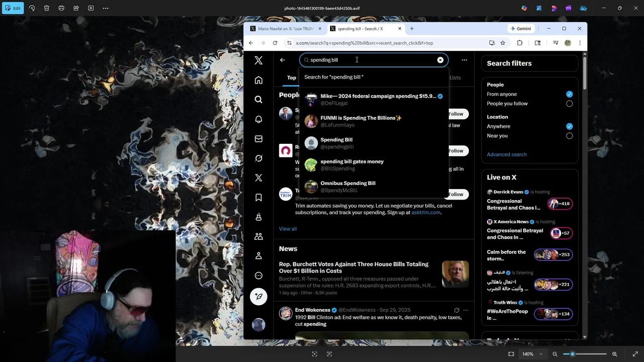
Task: Open the browser extensions puzzle icon
Action: 520,43
